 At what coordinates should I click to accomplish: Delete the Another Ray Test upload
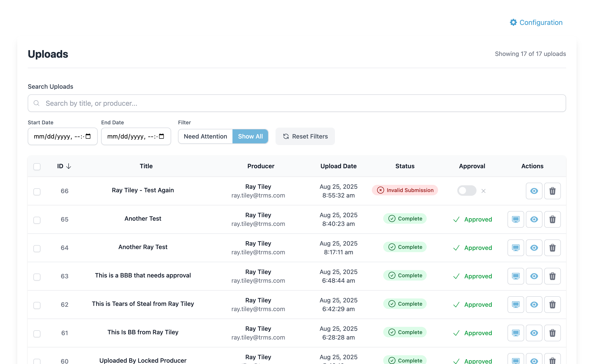pos(552,248)
